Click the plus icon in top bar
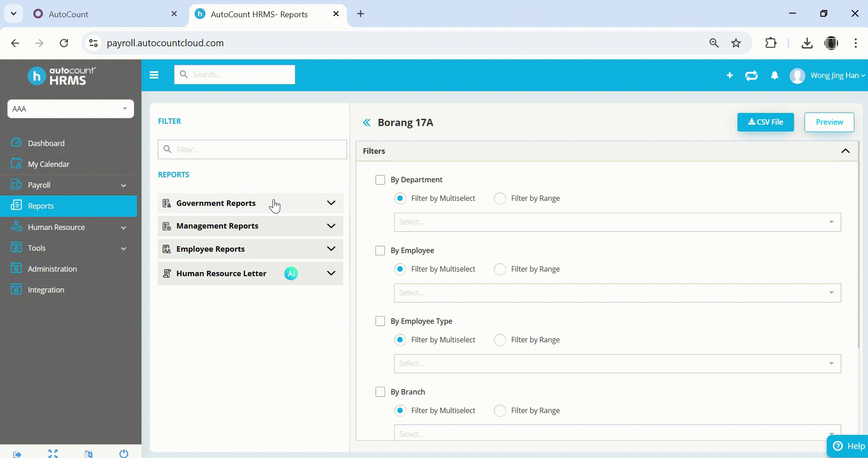Image resolution: width=868 pixels, height=458 pixels. (730, 75)
